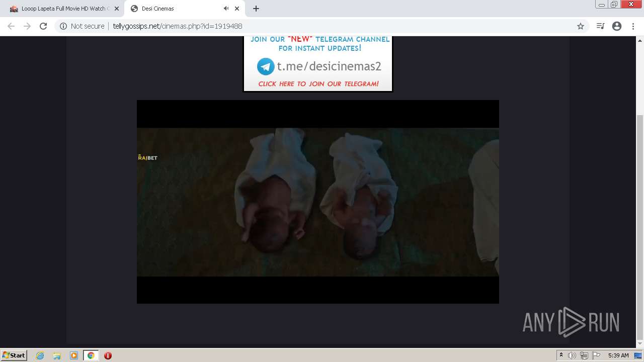Open the Action Center flag icon
644x362 pixels.
point(596,355)
